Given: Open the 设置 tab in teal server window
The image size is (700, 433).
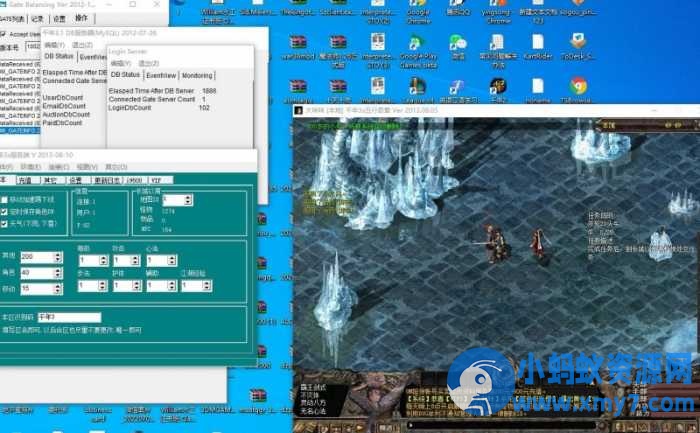Looking at the screenshot, I should [78, 180].
